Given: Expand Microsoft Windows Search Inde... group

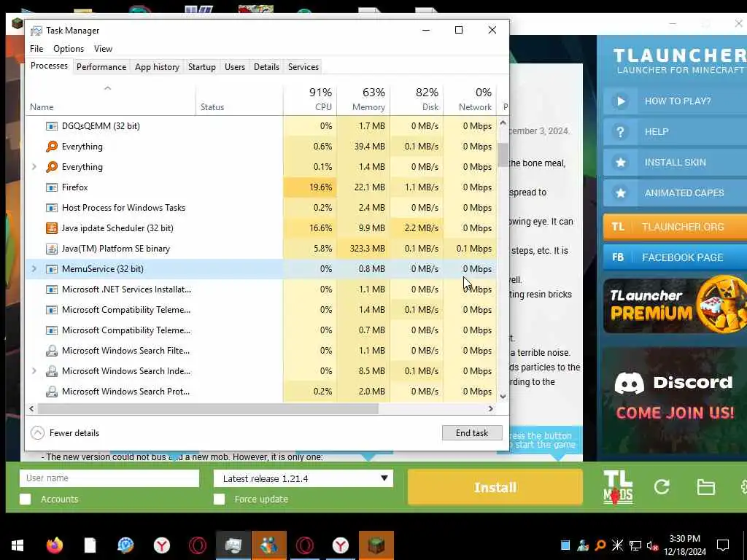Looking at the screenshot, I should pyautogui.click(x=34, y=371).
